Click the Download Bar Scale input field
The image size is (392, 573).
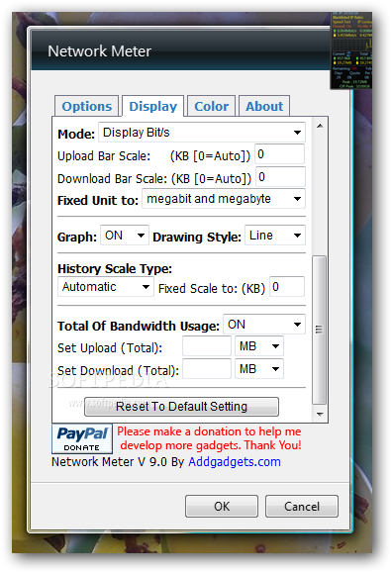[x=280, y=177]
